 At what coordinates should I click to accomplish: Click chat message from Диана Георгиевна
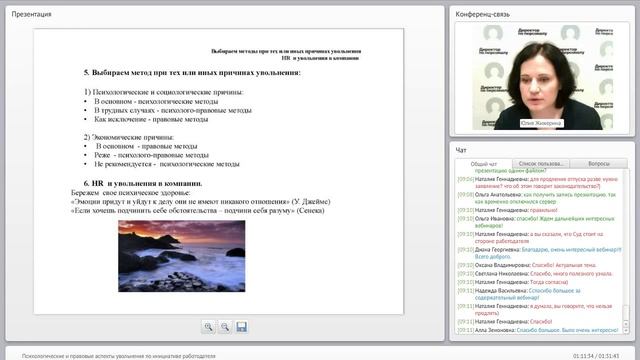539,253
